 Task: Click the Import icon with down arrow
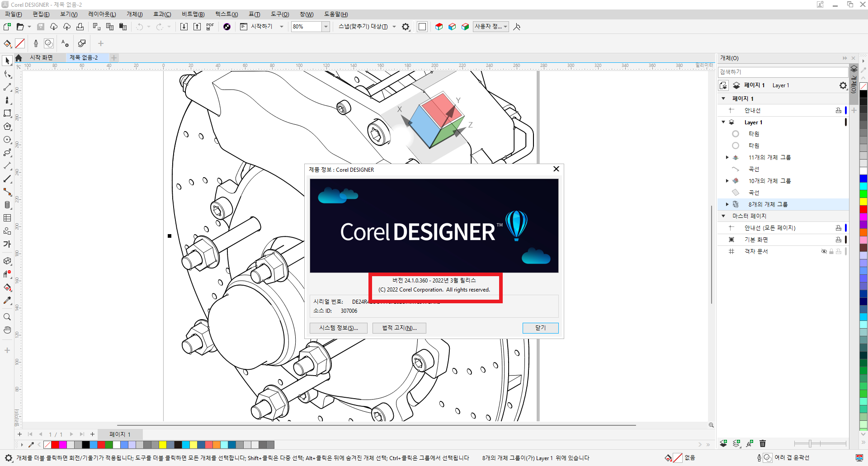pos(184,27)
